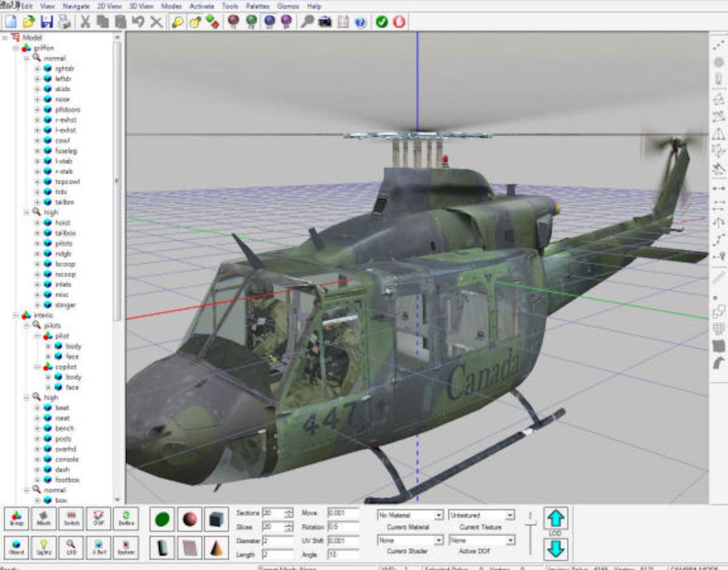The width and height of the screenshot is (728, 570).
Task: Click the blue help question-mark icon
Action: click(x=361, y=22)
